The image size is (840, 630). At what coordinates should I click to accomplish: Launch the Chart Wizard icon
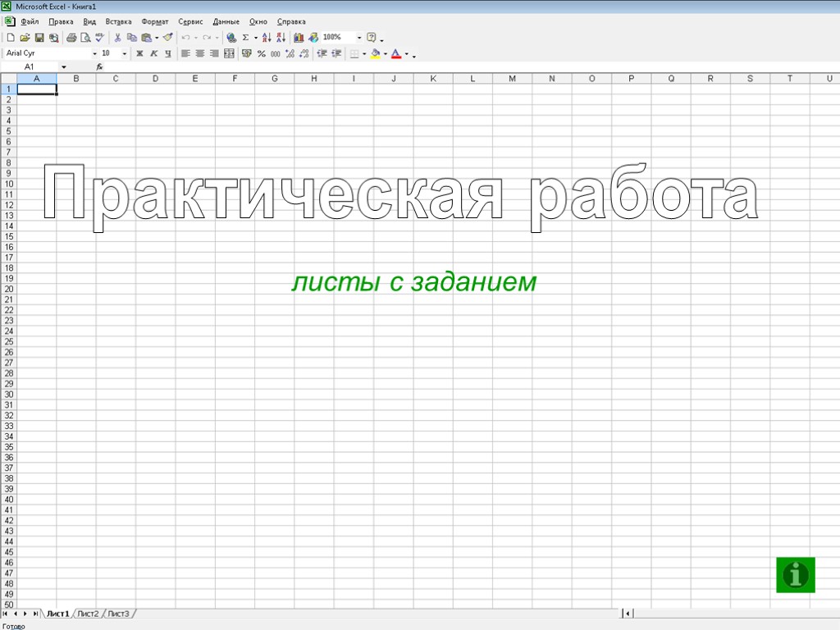[299, 38]
